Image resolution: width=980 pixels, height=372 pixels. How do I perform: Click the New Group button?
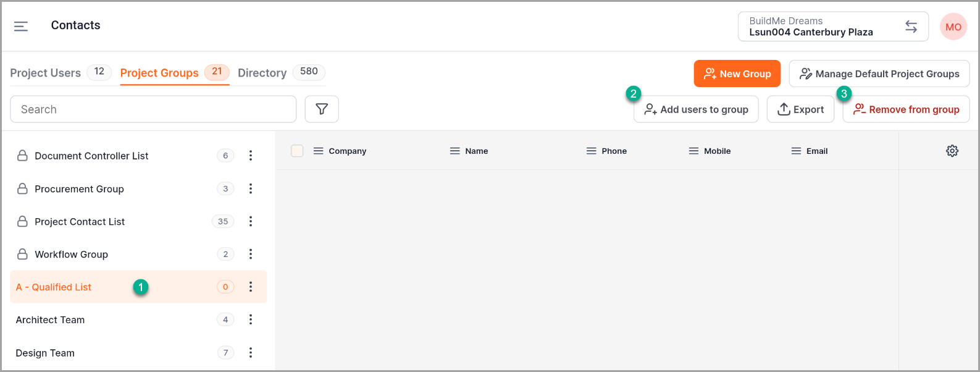point(737,74)
